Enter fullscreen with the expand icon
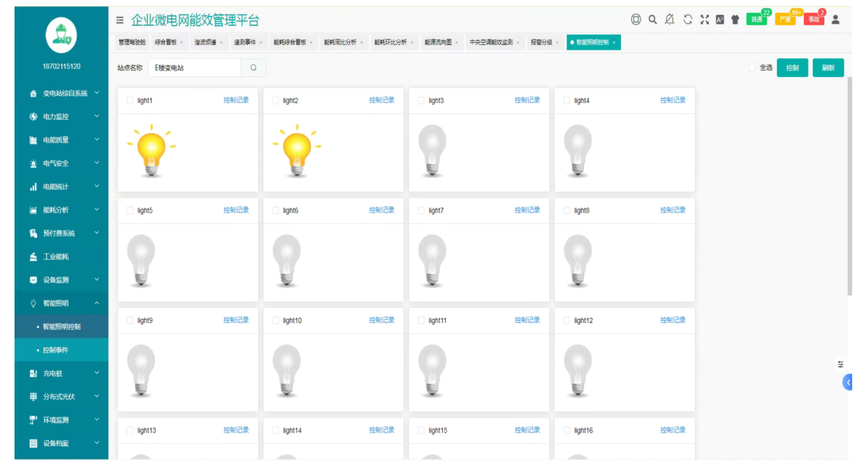 704,20
